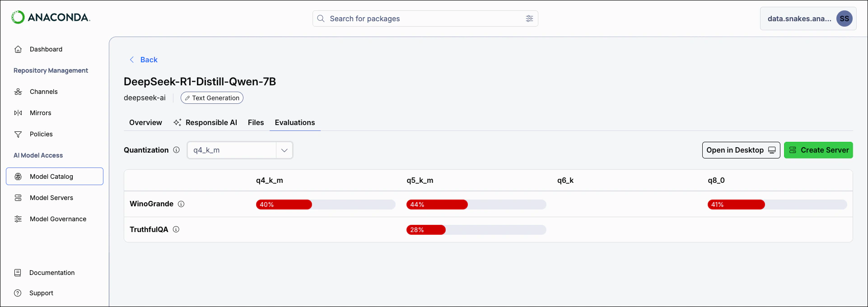Switch to the Files tab
Image resolution: width=868 pixels, height=307 pixels.
coord(256,122)
